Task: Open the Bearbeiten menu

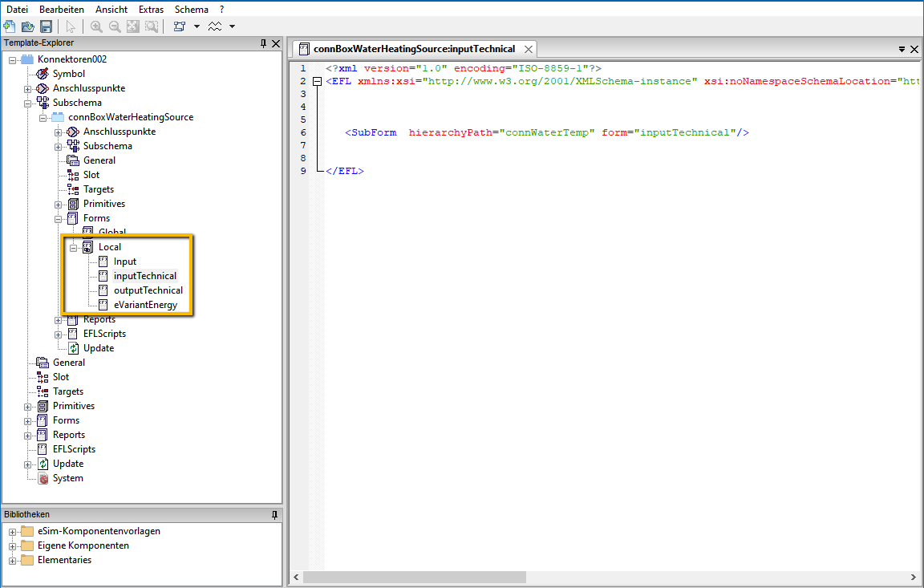Action: coord(62,10)
